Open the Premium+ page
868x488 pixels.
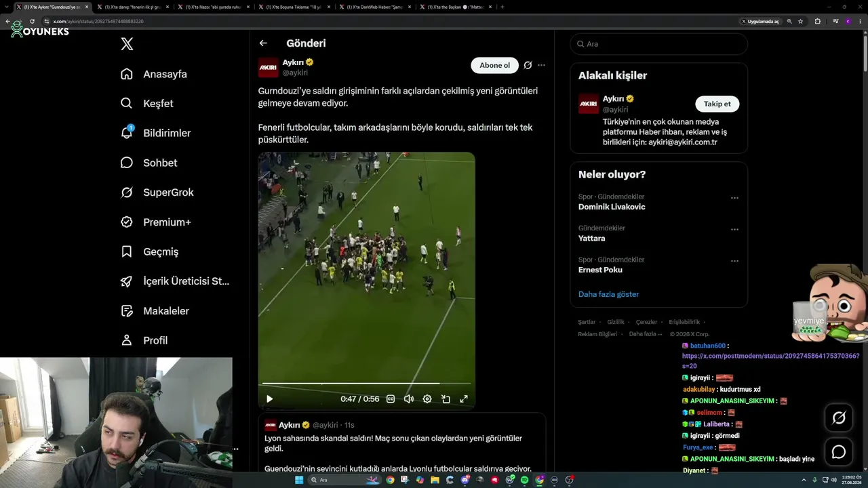coord(155,222)
